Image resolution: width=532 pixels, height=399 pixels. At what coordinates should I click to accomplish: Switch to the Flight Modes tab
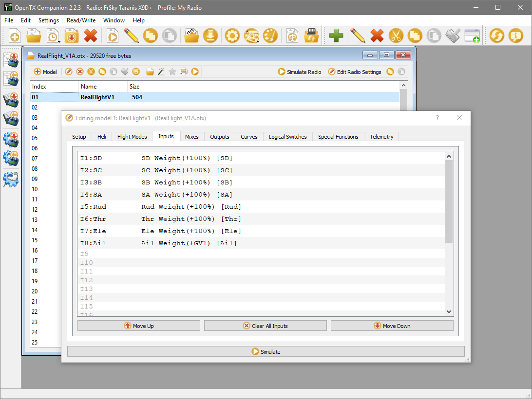point(132,137)
